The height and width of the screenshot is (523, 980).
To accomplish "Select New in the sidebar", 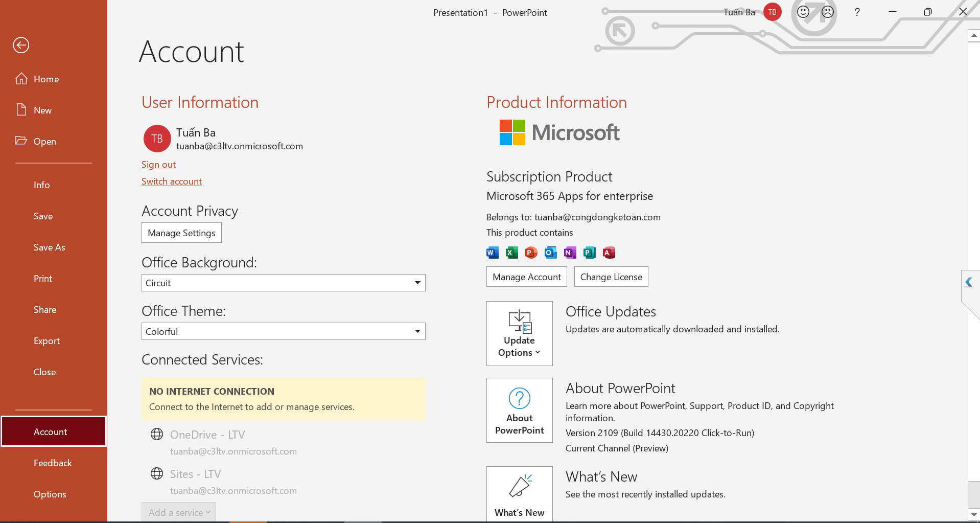I will [x=54, y=110].
